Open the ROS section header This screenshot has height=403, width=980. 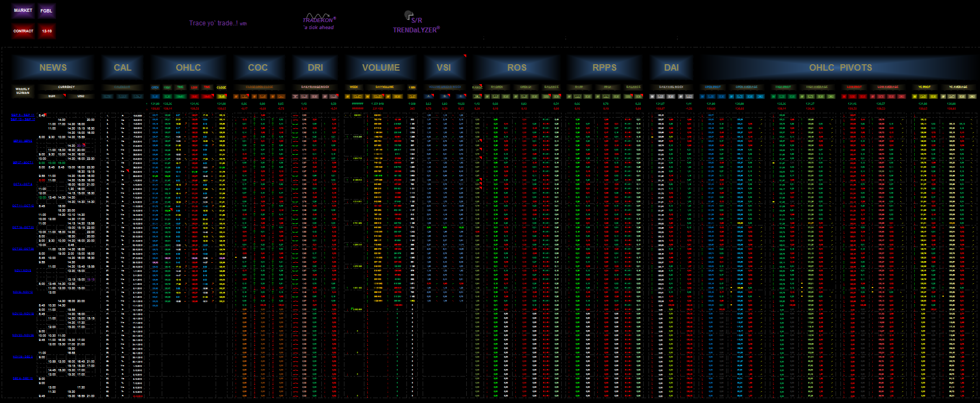pos(516,67)
